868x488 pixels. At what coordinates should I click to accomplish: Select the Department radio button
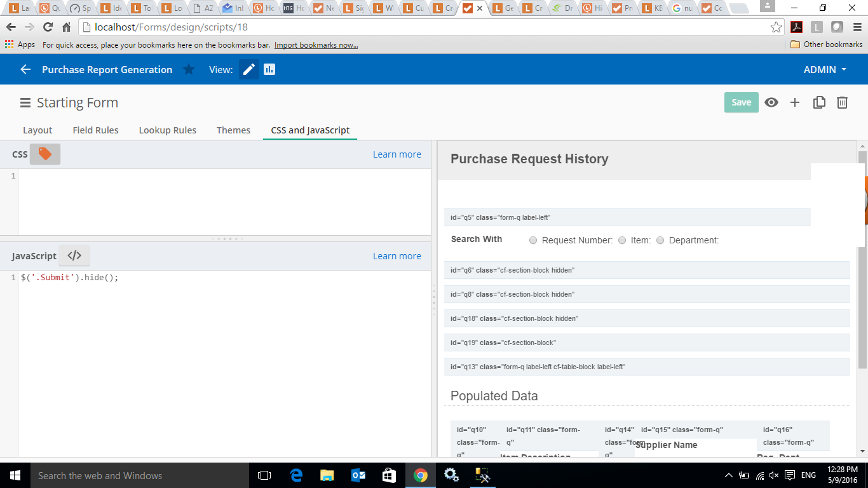[x=660, y=240]
